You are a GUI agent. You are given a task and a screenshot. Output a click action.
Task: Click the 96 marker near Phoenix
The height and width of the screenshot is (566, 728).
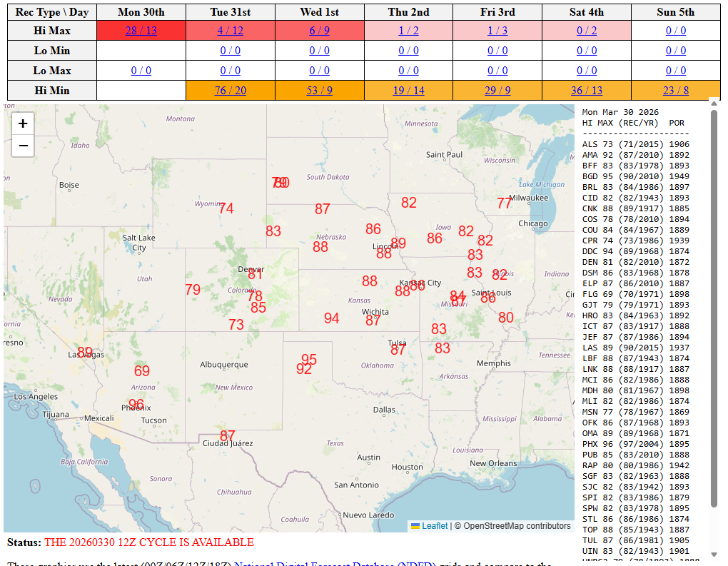pos(136,405)
